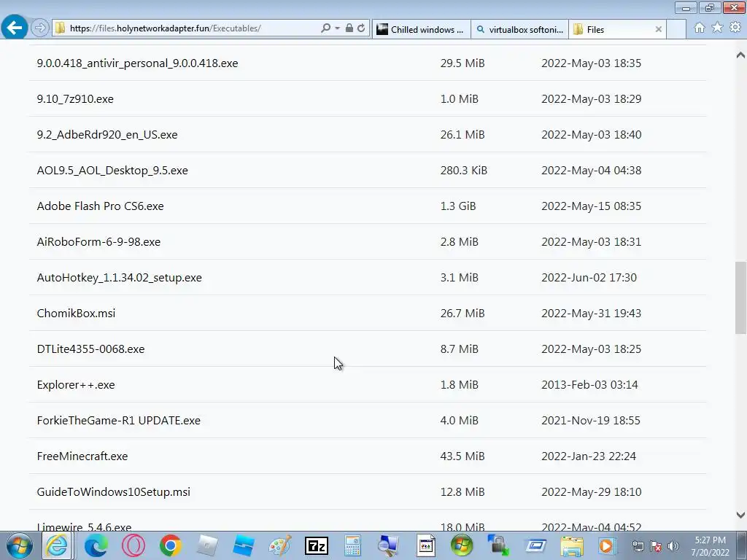This screenshot has width=747, height=560.
Task: Click the search magnifier in address bar
Action: pyautogui.click(x=325, y=28)
